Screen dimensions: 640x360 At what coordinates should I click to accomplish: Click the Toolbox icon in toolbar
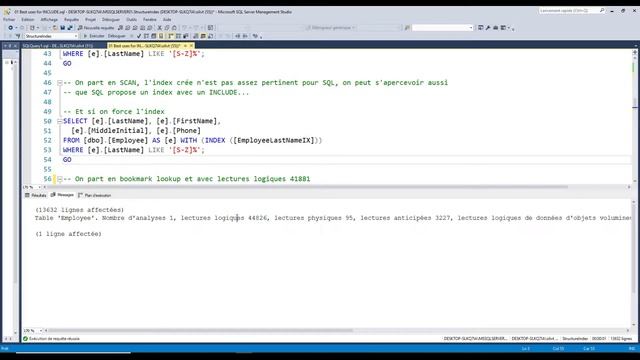[x=496, y=28]
